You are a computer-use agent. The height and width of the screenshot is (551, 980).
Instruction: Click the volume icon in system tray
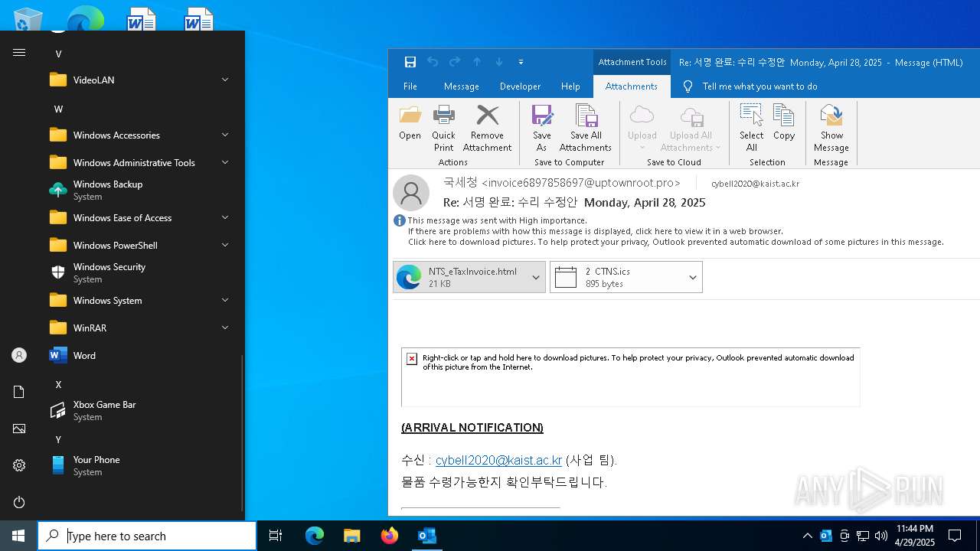[x=880, y=536]
